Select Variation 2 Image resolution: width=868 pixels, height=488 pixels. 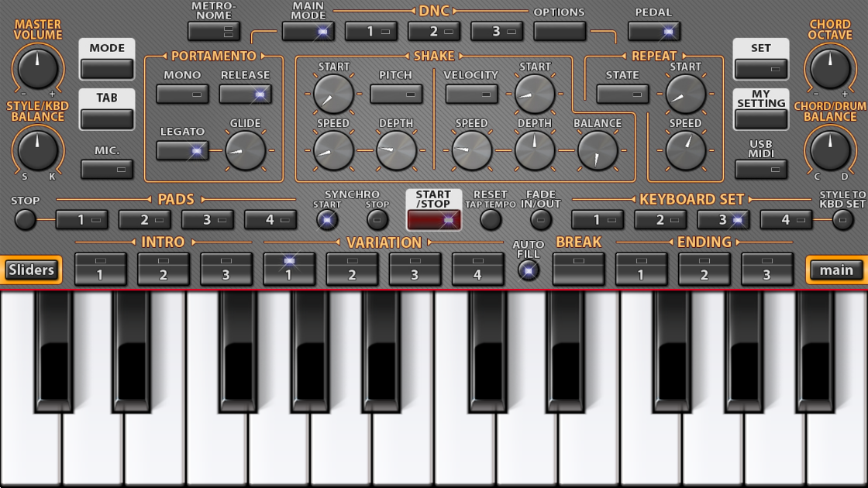[352, 269]
